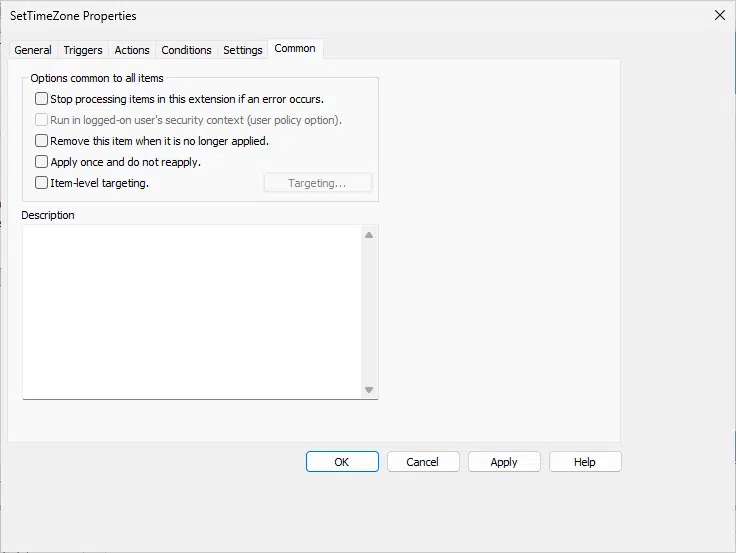736x553 pixels.
Task: Click the Description scrollbar down arrow
Action: pyautogui.click(x=369, y=390)
